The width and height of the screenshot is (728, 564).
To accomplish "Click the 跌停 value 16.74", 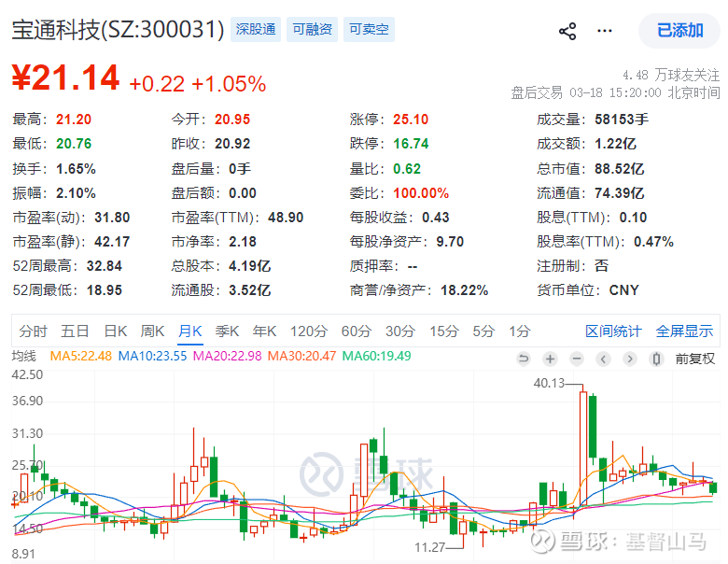I will click(411, 144).
